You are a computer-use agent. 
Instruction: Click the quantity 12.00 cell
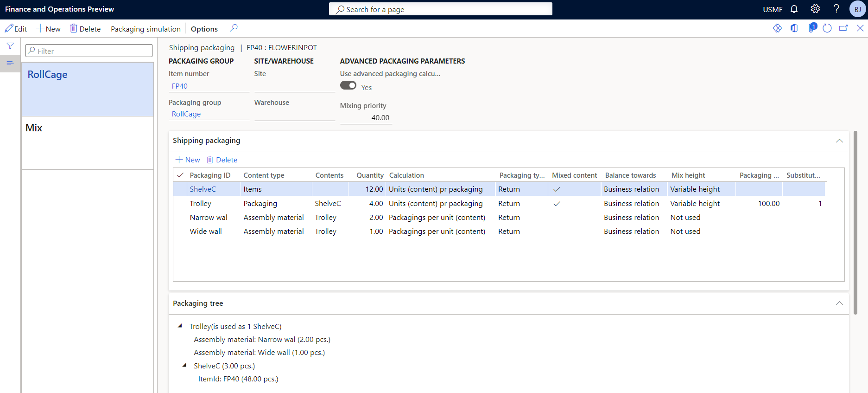(366, 189)
